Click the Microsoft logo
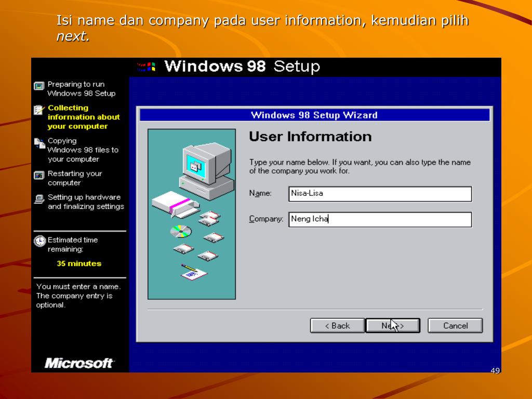The height and width of the screenshot is (399, 532). [79, 363]
